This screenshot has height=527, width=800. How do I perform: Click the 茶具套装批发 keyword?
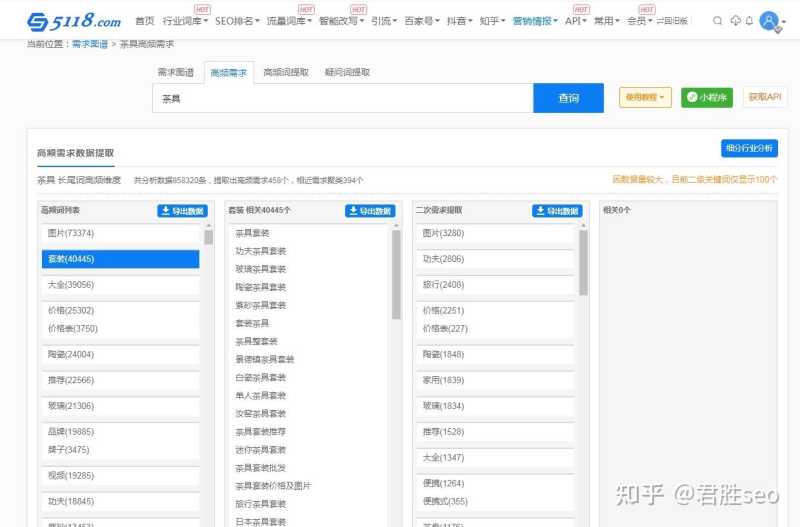click(x=261, y=468)
